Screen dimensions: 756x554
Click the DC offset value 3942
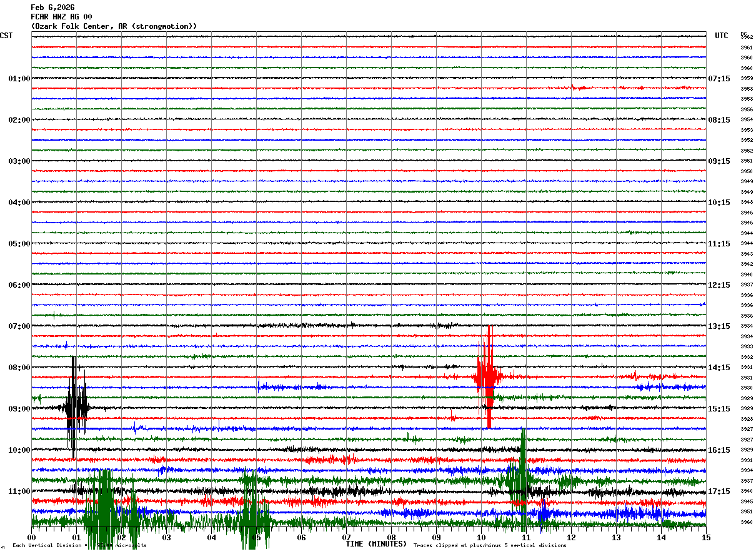click(747, 264)
